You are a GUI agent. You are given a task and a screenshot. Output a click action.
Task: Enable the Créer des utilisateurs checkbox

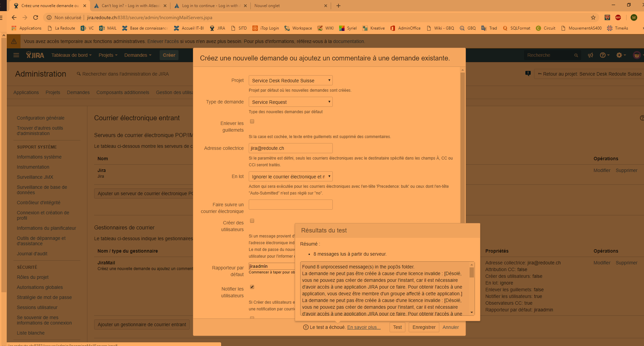click(252, 221)
